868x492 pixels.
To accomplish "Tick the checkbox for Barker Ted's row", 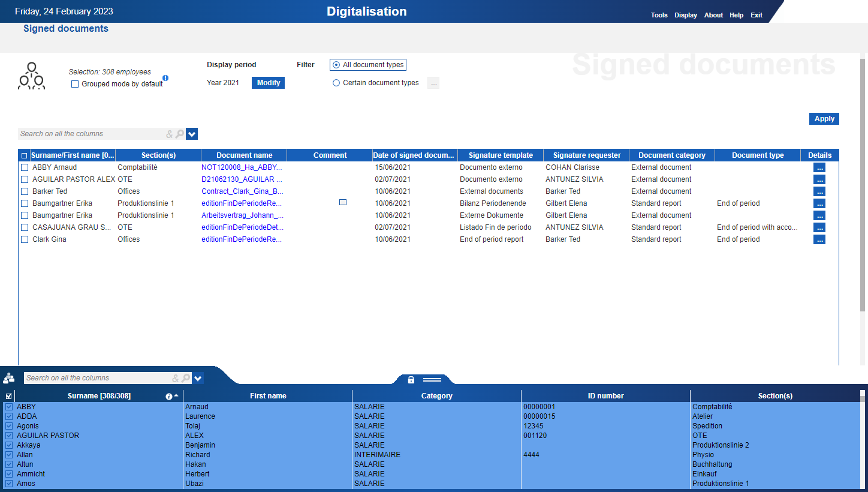I will point(25,191).
